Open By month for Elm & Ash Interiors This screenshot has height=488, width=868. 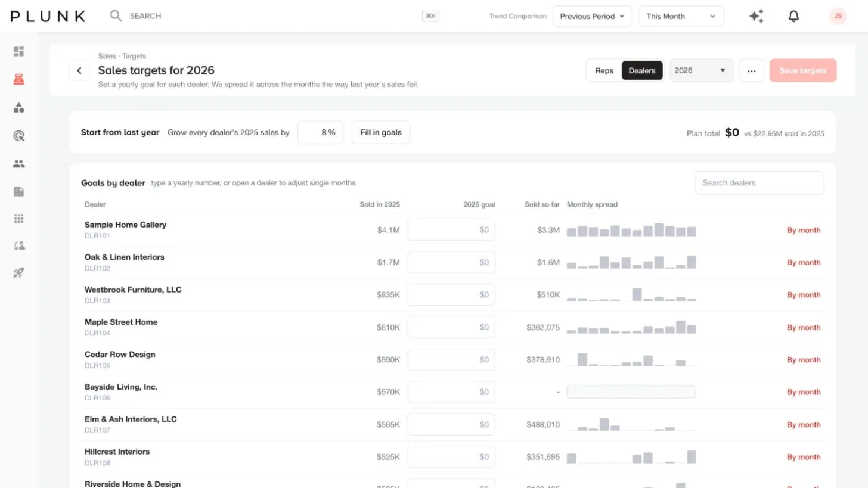pos(804,424)
